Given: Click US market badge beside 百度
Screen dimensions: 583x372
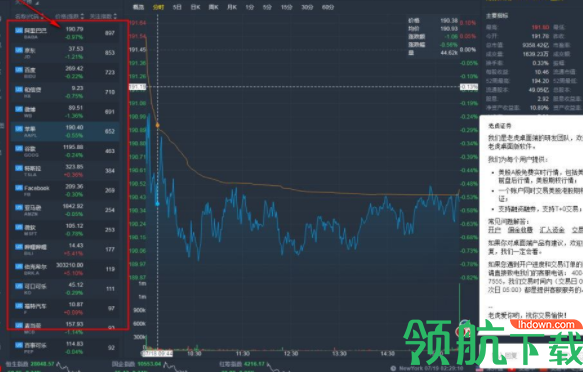Looking at the screenshot, I should pos(19,69).
